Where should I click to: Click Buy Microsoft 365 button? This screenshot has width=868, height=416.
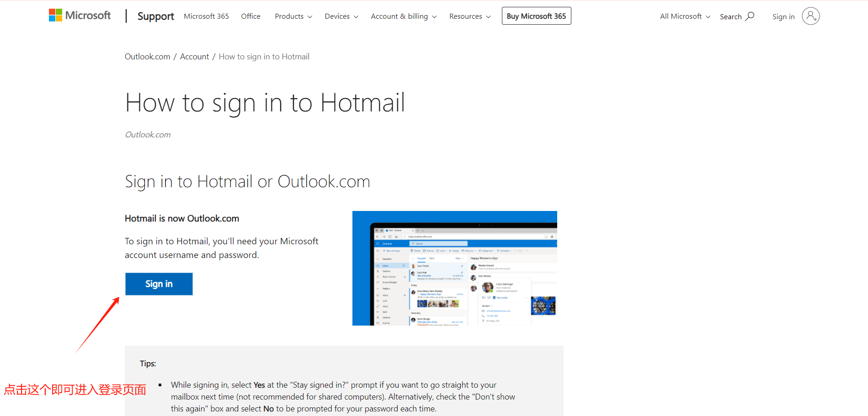(536, 16)
